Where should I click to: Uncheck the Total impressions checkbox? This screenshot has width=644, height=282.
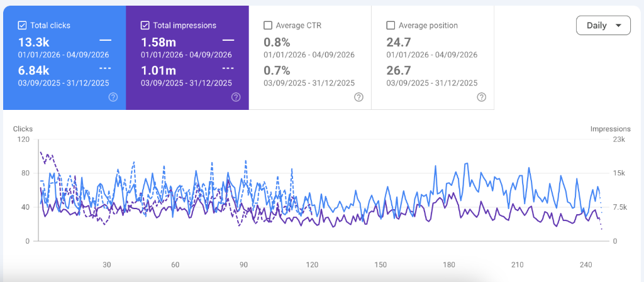[145, 25]
